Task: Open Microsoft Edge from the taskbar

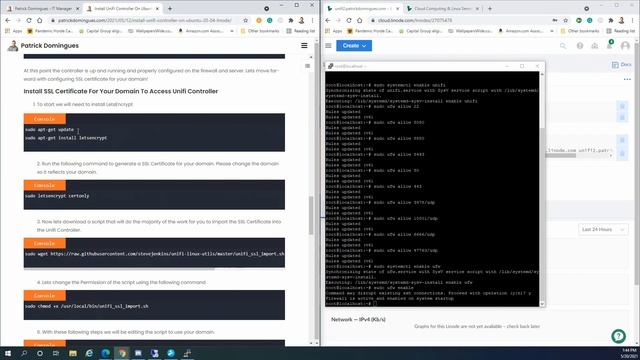Action: click(x=105, y=353)
